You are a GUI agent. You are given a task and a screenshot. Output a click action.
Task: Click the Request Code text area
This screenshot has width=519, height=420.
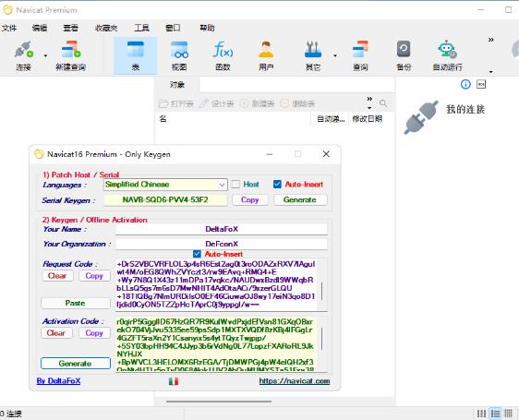[x=216, y=284]
